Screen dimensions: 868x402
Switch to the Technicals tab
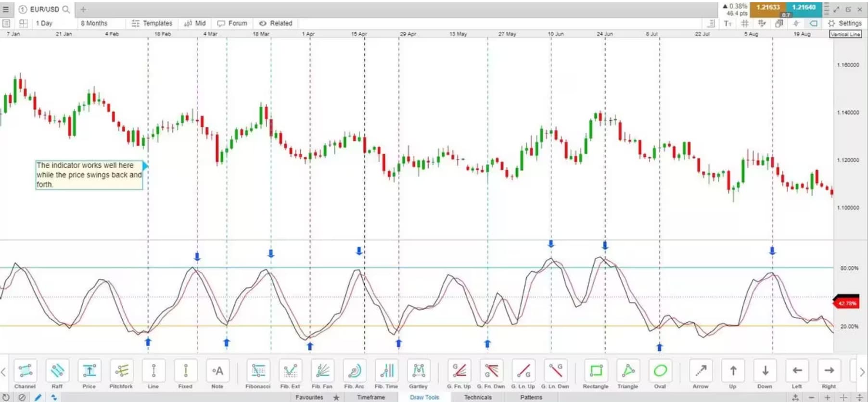[x=478, y=397]
